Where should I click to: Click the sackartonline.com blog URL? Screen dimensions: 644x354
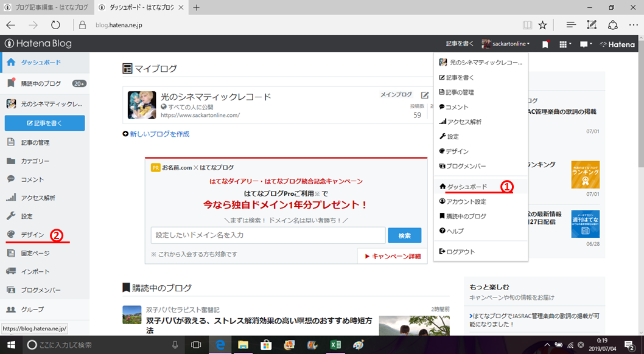pyautogui.click(x=200, y=116)
